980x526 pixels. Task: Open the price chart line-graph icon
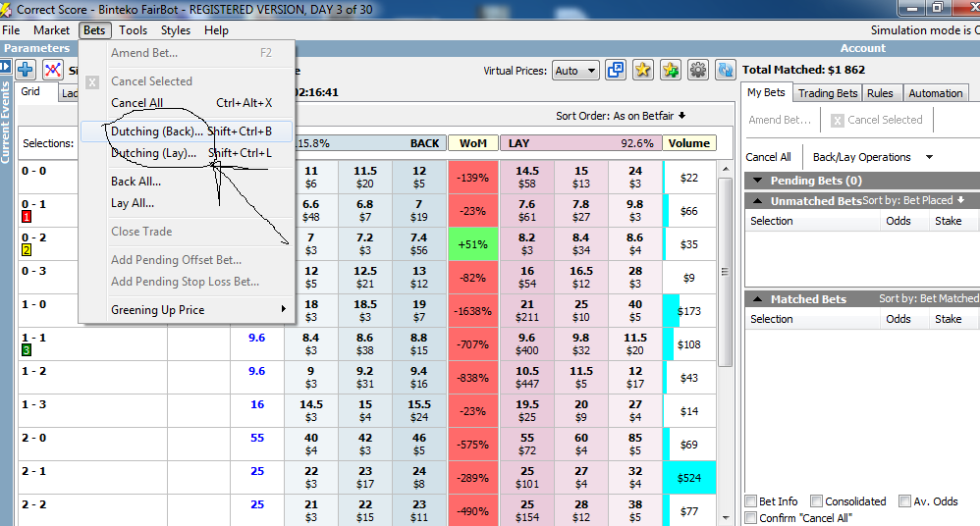click(52, 70)
